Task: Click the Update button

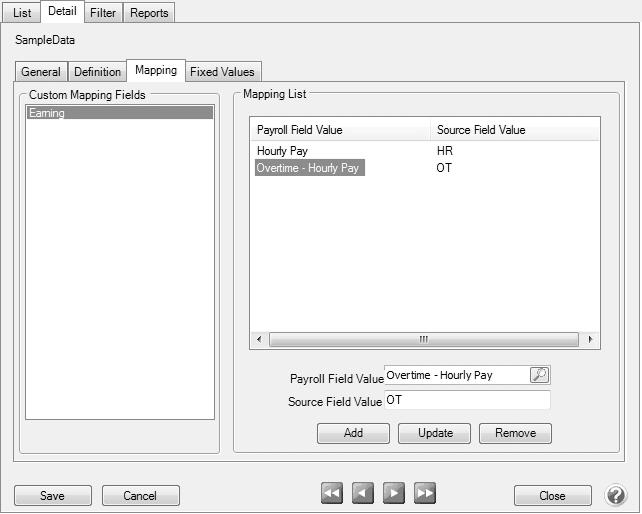Action: pos(435,433)
